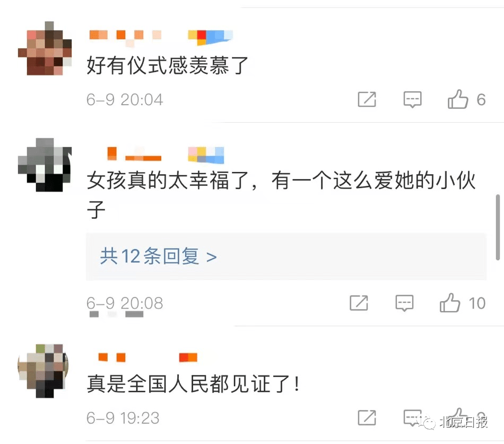
Task: Open the second commenter's avatar
Action: click(45, 165)
